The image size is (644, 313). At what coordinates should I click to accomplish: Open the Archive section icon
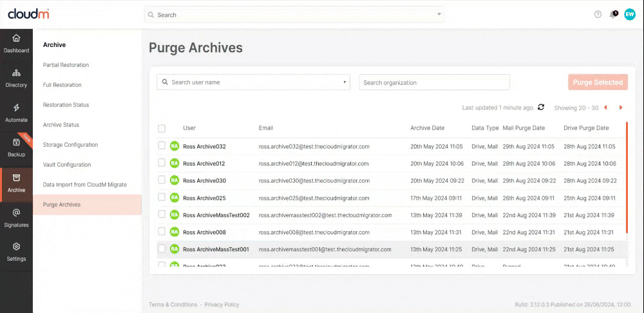[x=16, y=178]
